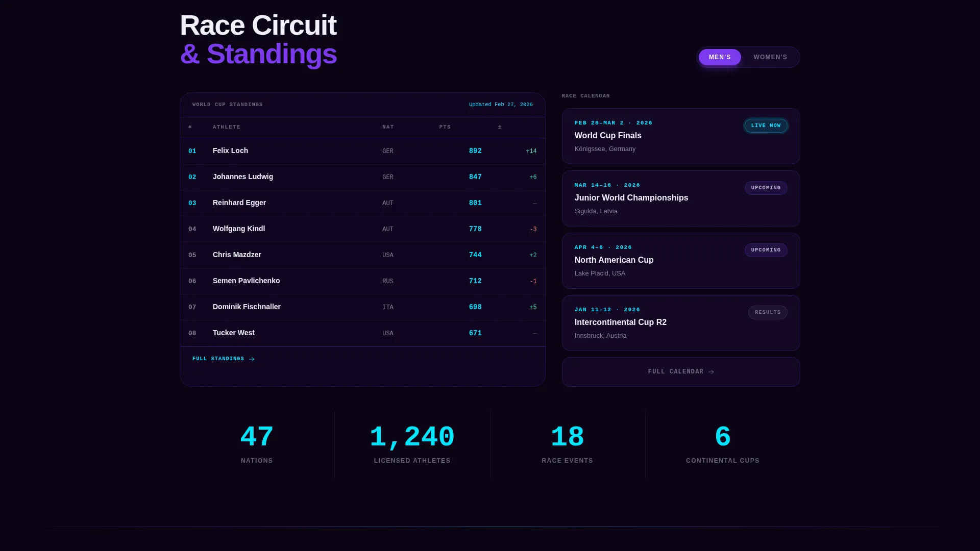Viewport: 980px width, 551px height.
Task: Open the World Cup Finals event card
Action: [x=681, y=136]
